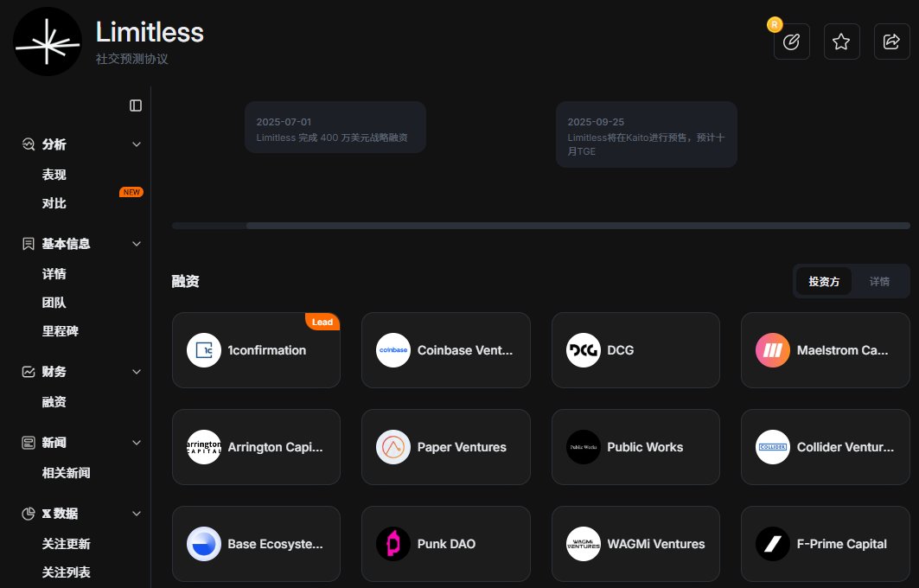Click the horizontal timeline scrollbar
Viewport: 919px width, 588px height.
pyautogui.click(x=578, y=226)
